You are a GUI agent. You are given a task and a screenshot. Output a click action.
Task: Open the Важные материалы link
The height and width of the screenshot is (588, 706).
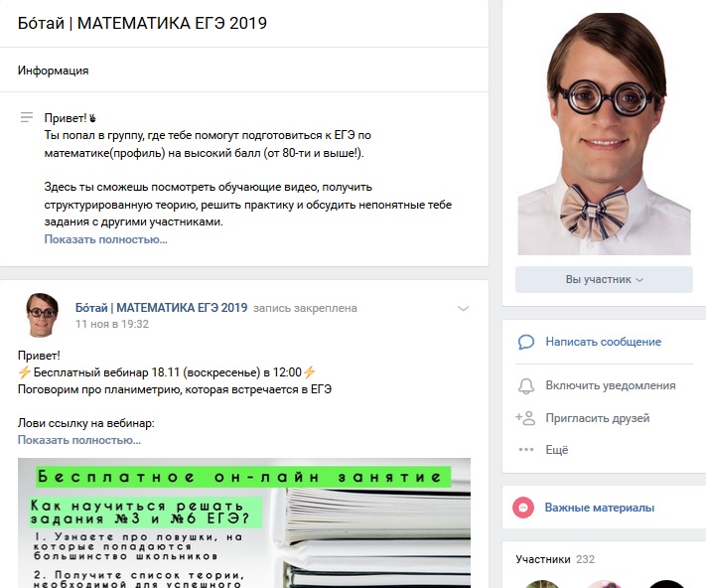(600, 508)
